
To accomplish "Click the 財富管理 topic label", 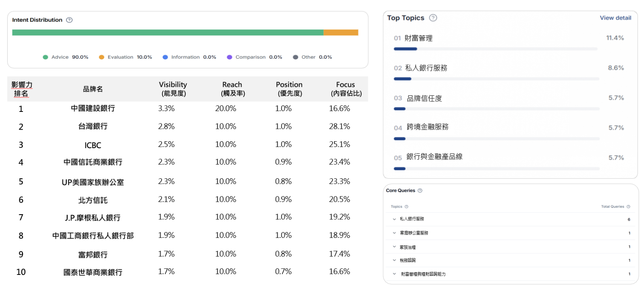I will 418,38.
